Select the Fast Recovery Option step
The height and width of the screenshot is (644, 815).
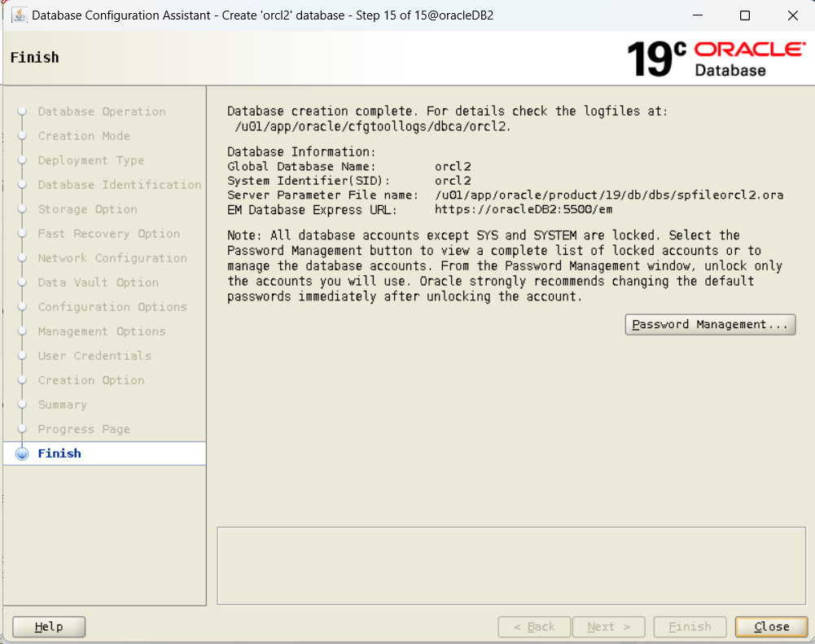pos(108,234)
